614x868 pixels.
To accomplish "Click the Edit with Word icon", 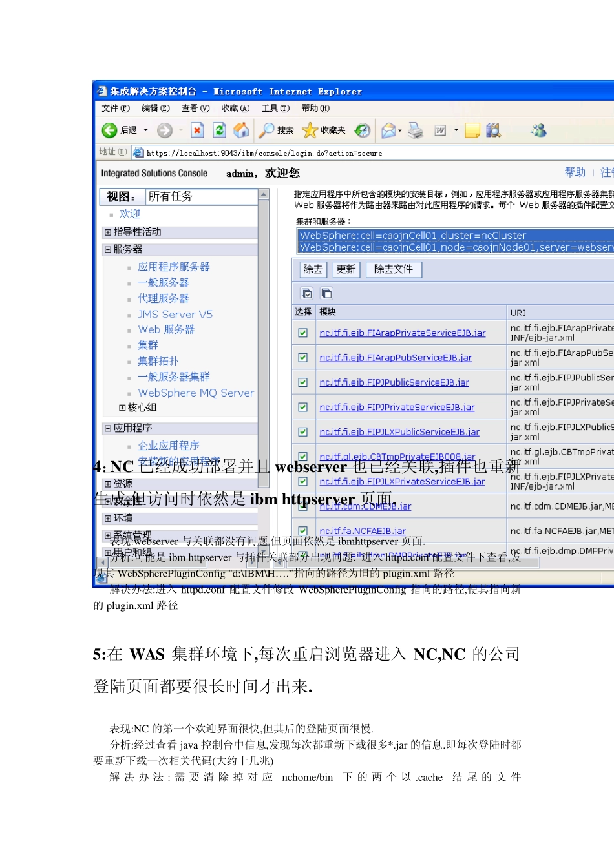I will [x=441, y=130].
